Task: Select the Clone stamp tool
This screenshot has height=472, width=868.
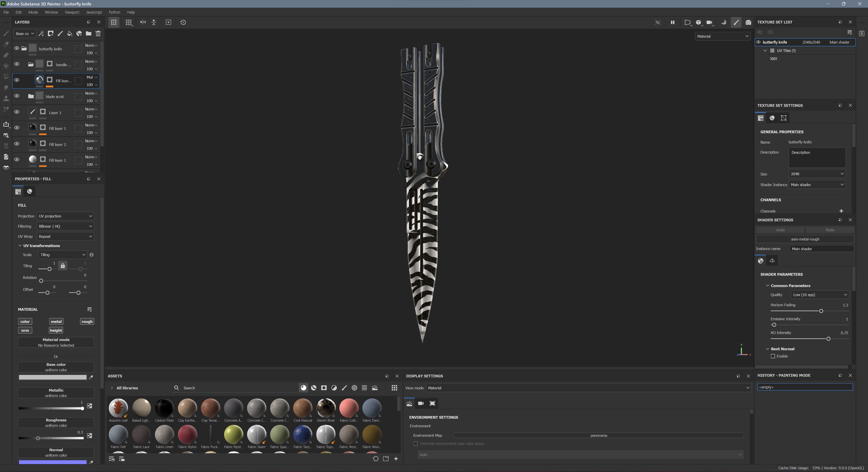Action: (6, 99)
